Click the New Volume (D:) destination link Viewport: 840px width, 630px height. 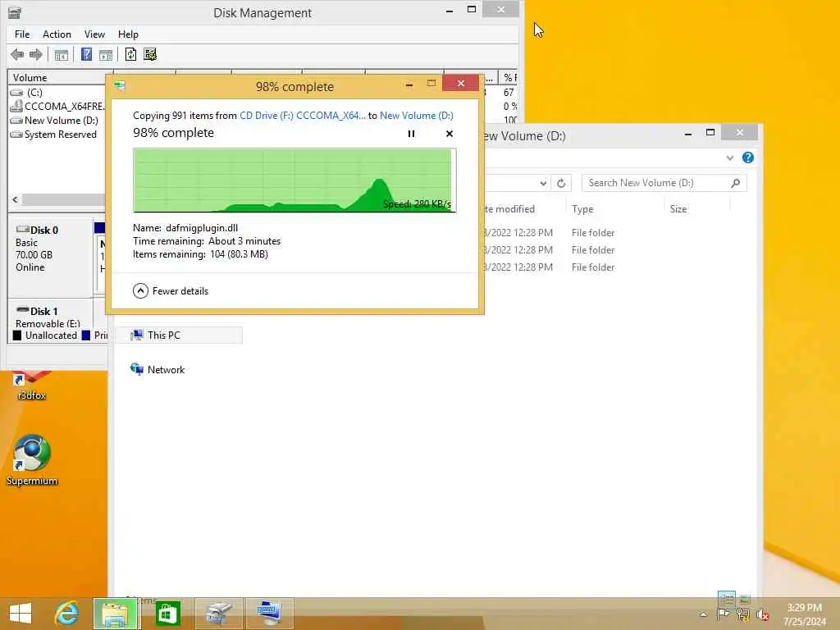[416, 116]
